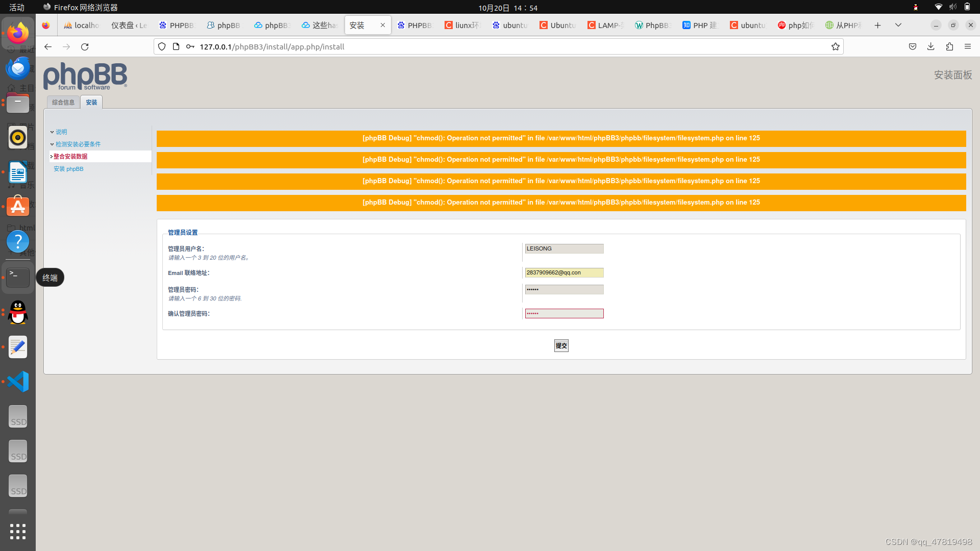The height and width of the screenshot is (551, 980).
Task: Bookmark this page with the star icon
Action: (836, 46)
